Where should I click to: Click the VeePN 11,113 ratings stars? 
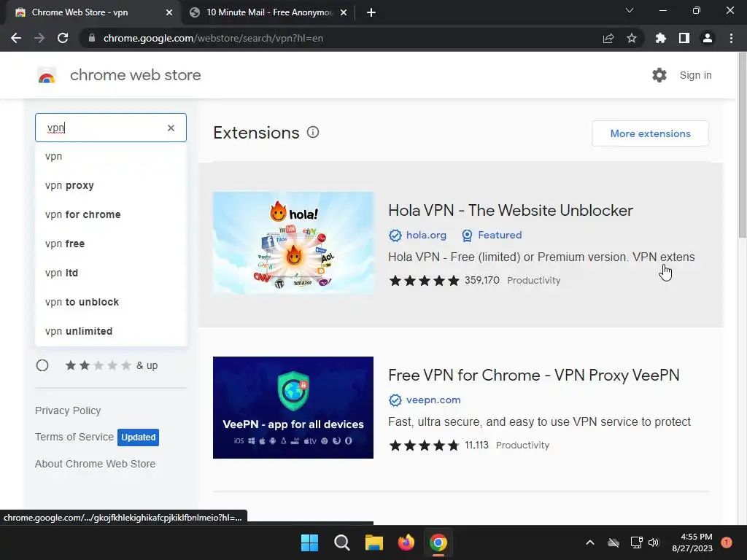point(424,446)
